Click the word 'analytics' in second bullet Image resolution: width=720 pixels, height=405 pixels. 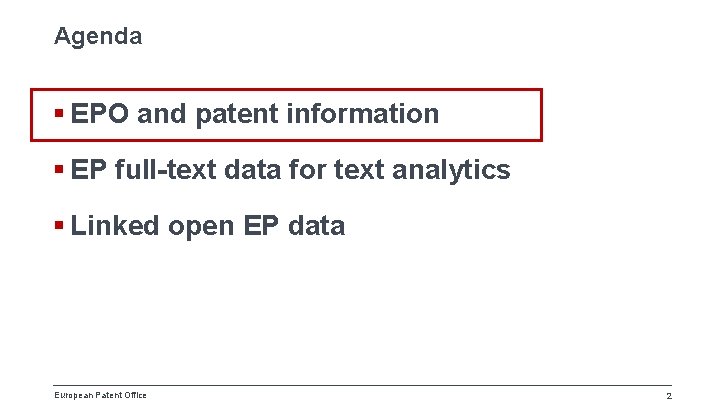(451, 170)
